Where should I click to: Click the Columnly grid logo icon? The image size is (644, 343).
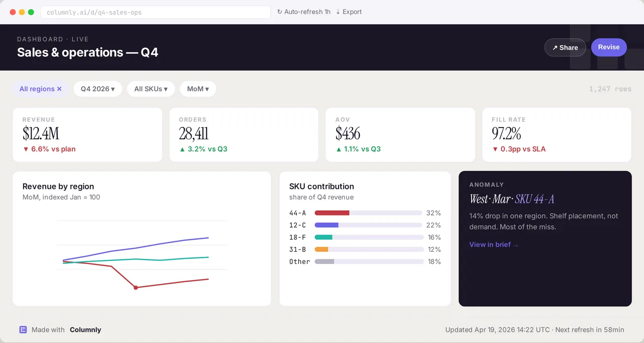[x=23, y=329]
